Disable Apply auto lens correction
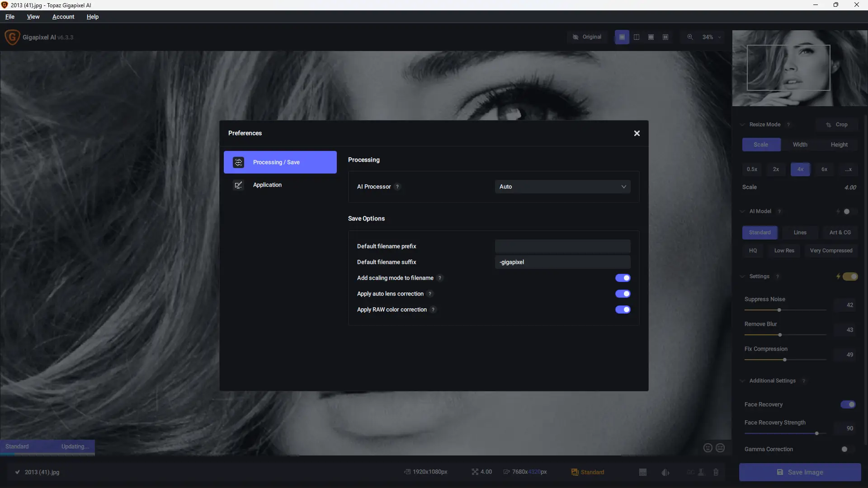Image resolution: width=868 pixels, height=488 pixels. (x=623, y=294)
